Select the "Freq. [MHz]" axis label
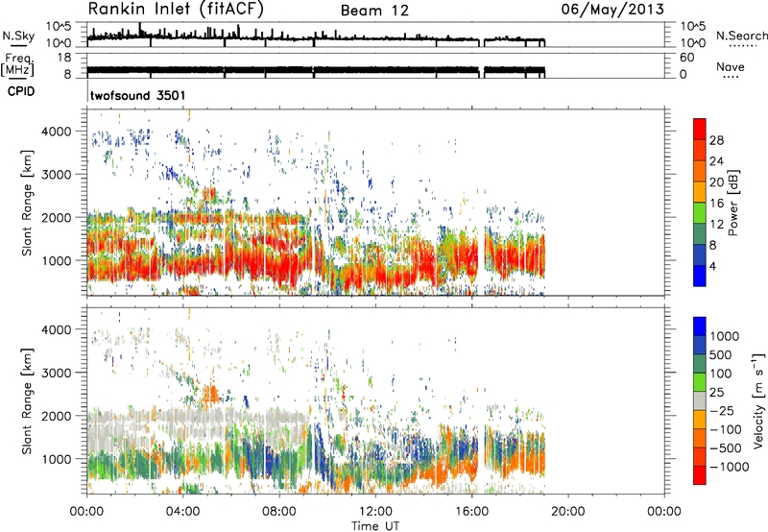The width and height of the screenshot is (768, 532). [17, 64]
